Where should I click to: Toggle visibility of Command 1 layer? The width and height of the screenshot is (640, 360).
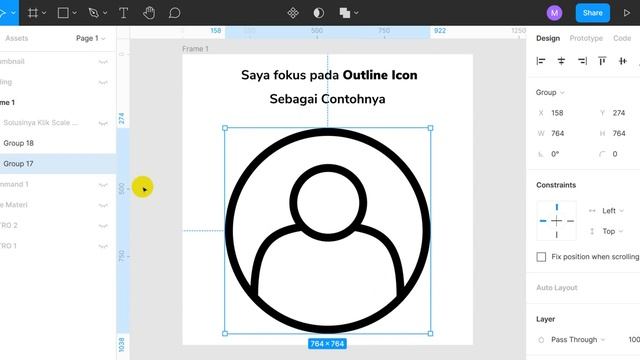(x=103, y=184)
